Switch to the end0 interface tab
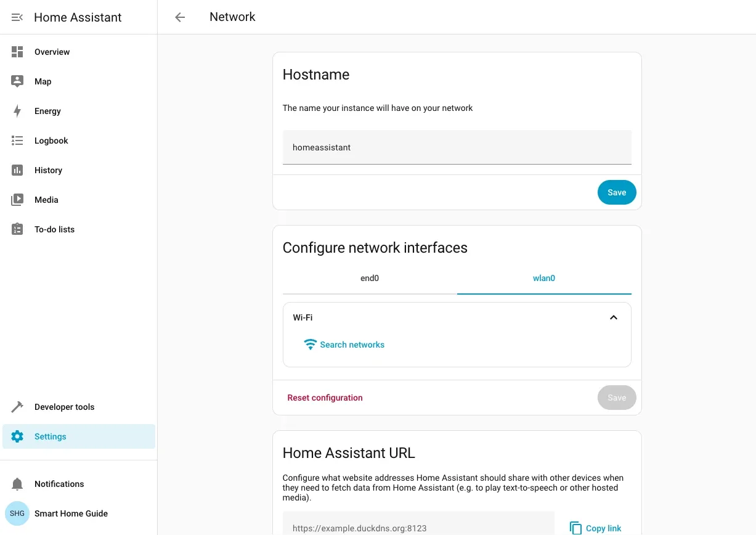 click(x=370, y=279)
